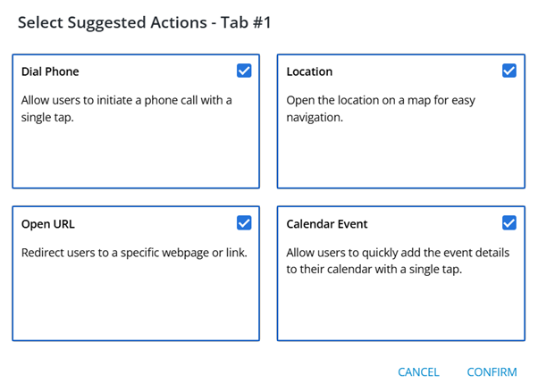Viewport: 538px width, 392px height.
Task: Click the 'single tap' text in Dial Phone
Action: point(47,117)
